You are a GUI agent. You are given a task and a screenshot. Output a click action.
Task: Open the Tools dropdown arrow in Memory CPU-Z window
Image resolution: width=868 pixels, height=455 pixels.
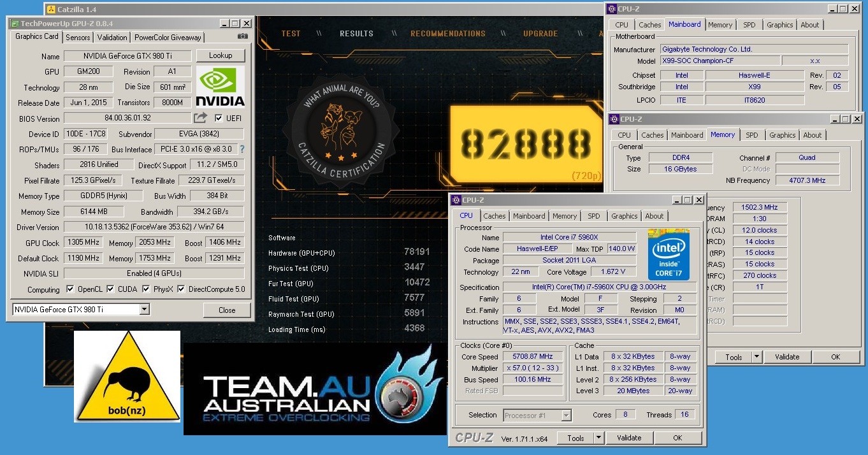coord(756,357)
